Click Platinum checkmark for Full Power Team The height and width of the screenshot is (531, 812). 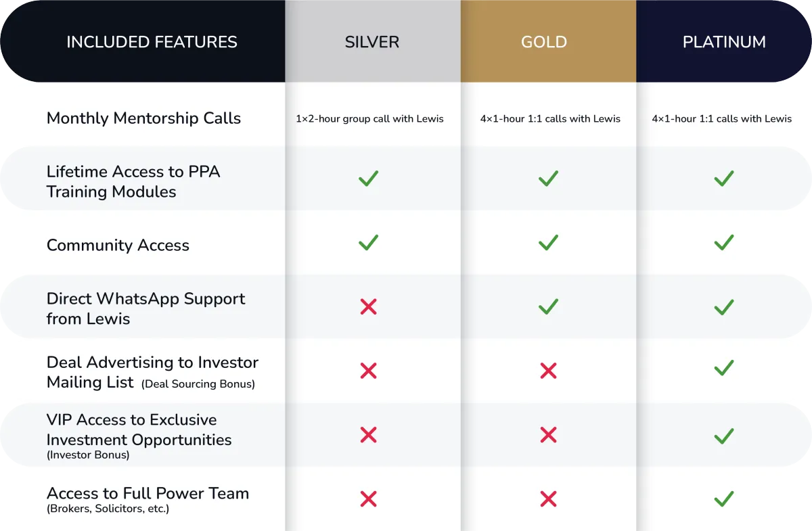[724, 499]
